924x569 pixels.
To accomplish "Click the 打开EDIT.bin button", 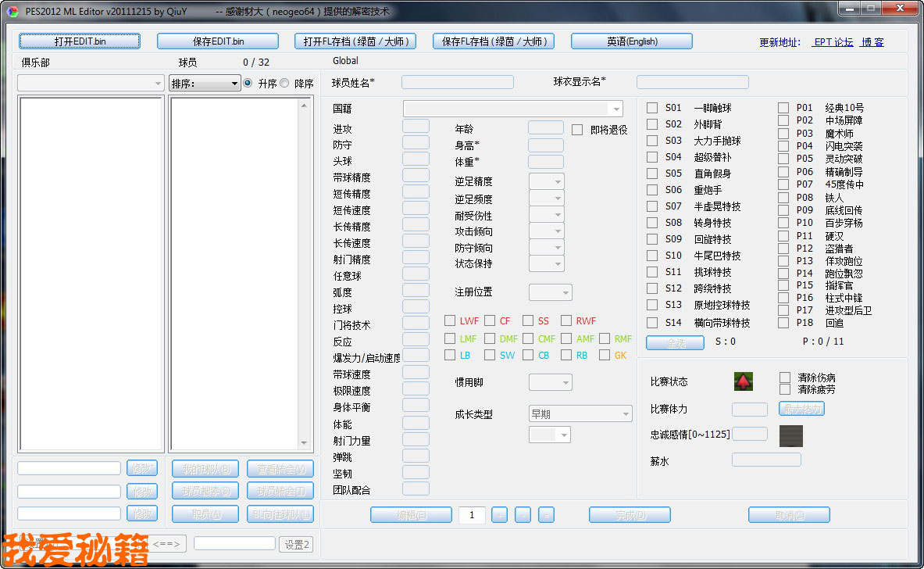I will [x=80, y=41].
